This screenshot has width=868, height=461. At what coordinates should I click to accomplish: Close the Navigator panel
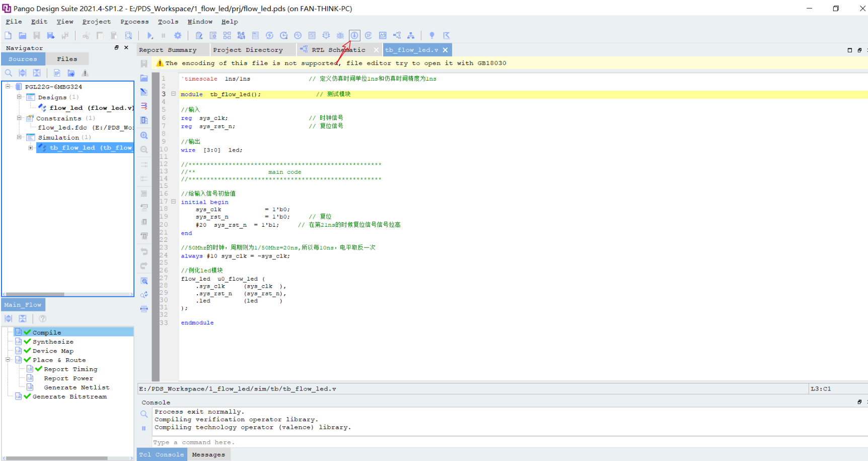tap(126, 47)
